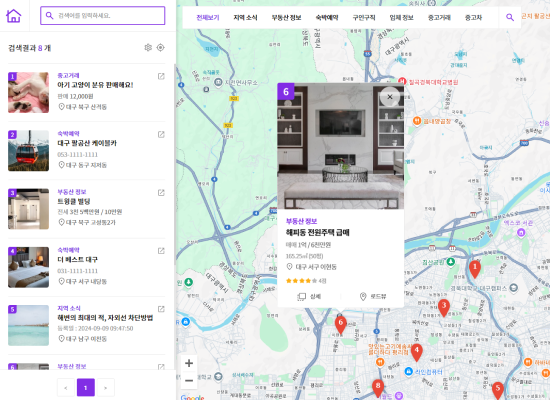The image size is (550, 400).
Task: Select red map marker number 4
Action: (416, 352)
